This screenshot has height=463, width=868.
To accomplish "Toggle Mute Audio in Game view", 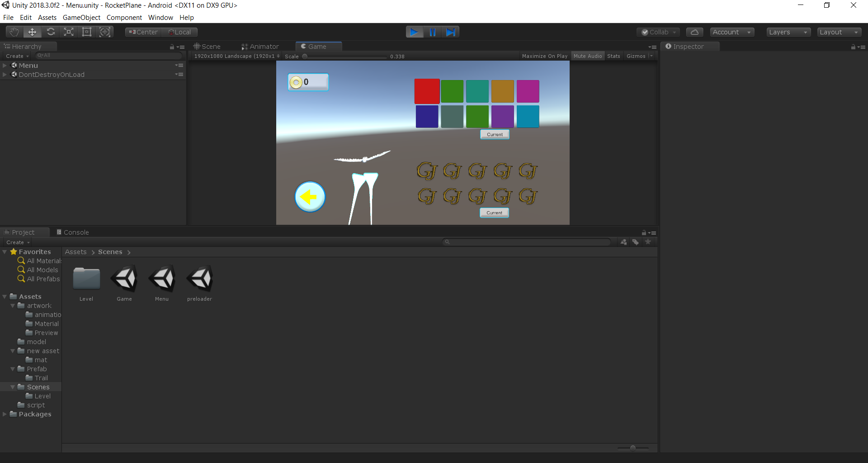I will [587, 56].
